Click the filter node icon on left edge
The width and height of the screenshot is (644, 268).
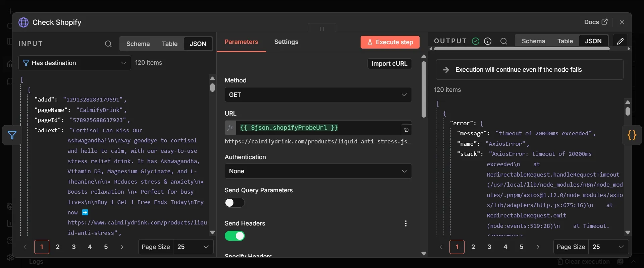point(12,135)
